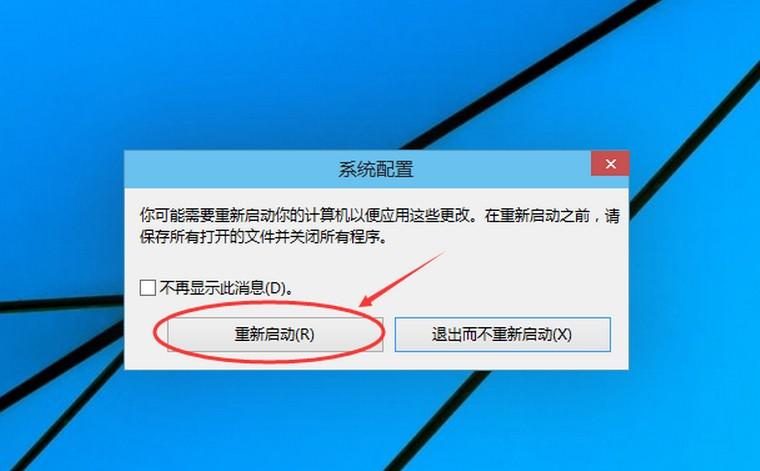Screen dimensions: 760x471
Task: Click the second line, starting with 保存所有打开的文件
Action: click(264, 237)
